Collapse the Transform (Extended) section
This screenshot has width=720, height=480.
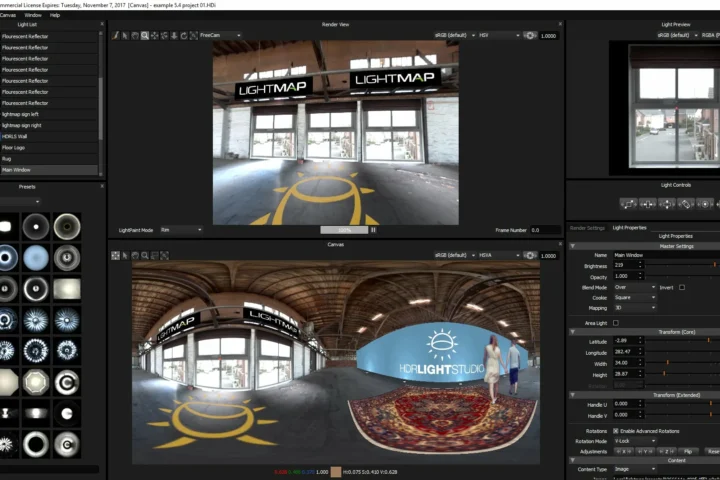573,395
